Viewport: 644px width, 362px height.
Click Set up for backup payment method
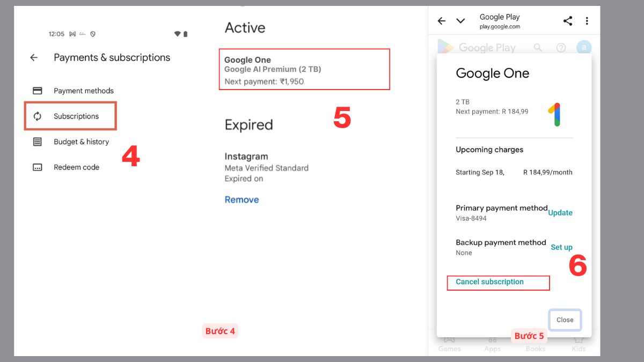(x=561, y=247)
